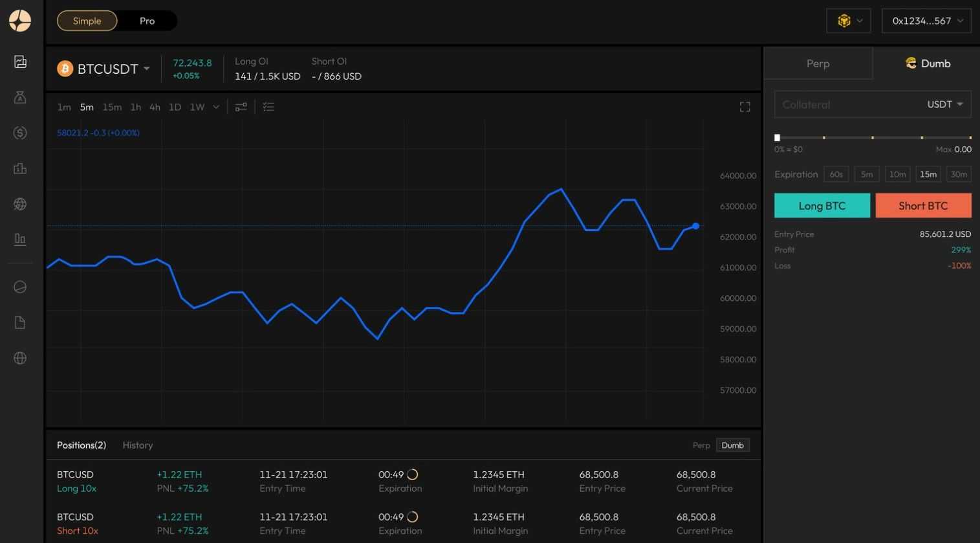Click the Bitcoin icon beside BTCUSDT
This screenshot has width=980, height=543.
pyautogui.click(x=65, y=69)
